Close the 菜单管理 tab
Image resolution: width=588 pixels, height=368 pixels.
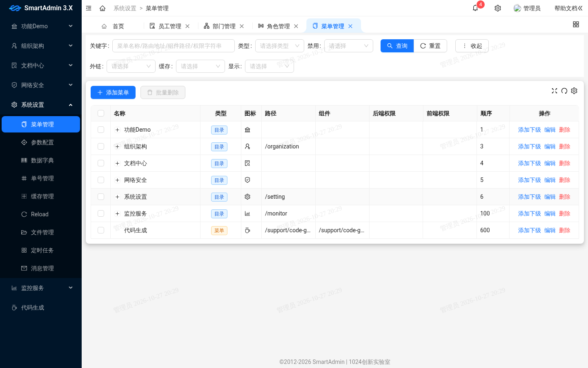(350, 26)
